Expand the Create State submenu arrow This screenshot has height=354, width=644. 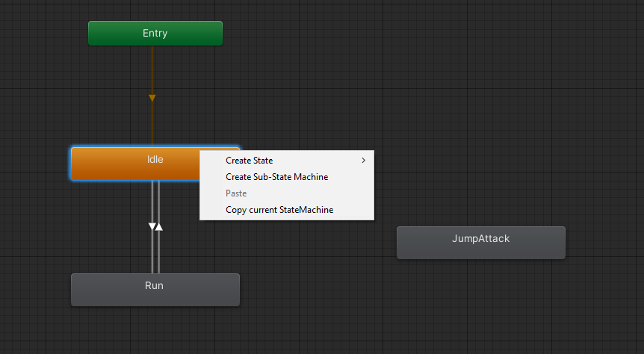[x=364, y=161]
